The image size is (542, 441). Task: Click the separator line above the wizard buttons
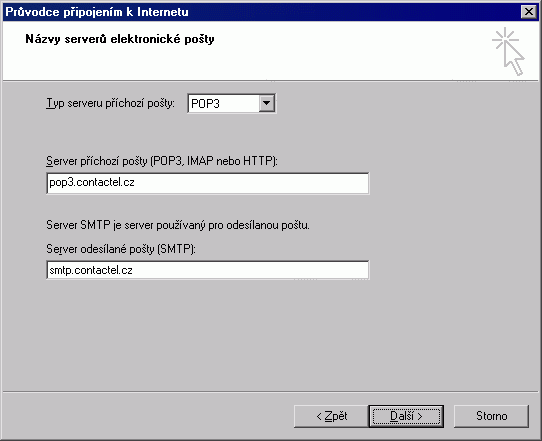[x=271, y=392]
